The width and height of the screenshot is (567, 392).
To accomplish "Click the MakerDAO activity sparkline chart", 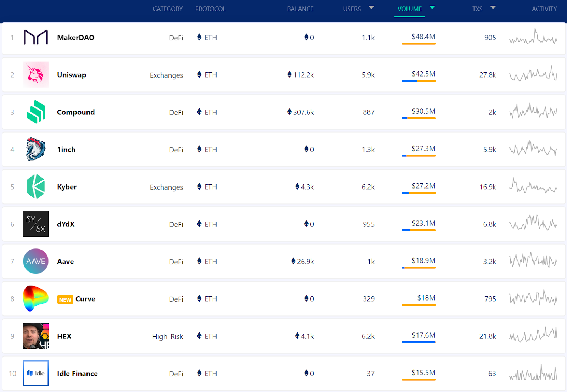I will pyautogui.click(x=533, y=37).
